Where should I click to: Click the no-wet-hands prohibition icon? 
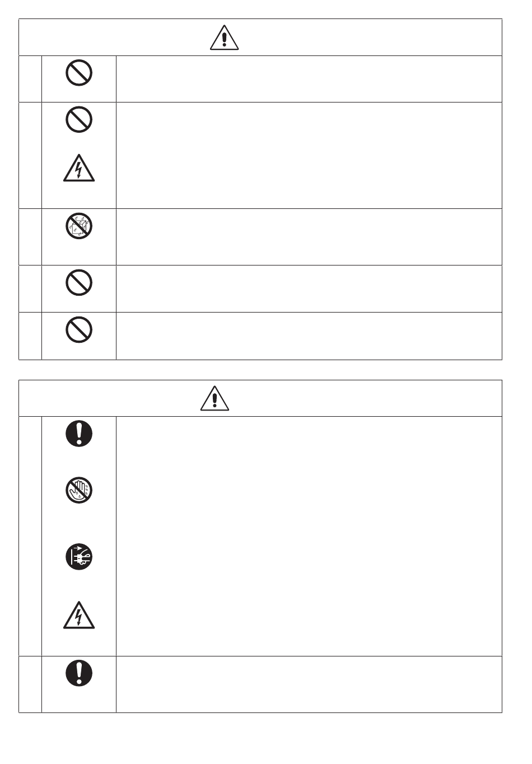(x=79, y=491)
